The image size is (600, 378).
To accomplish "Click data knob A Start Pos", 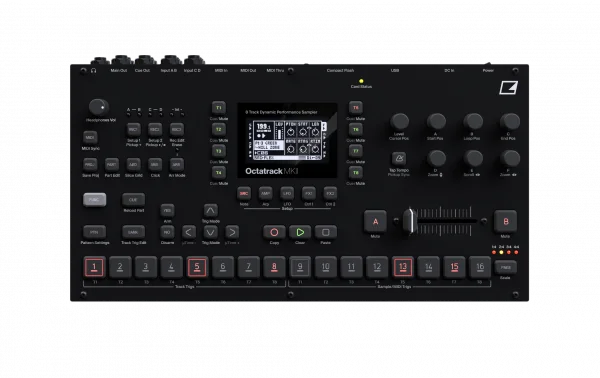I will 436,121.
